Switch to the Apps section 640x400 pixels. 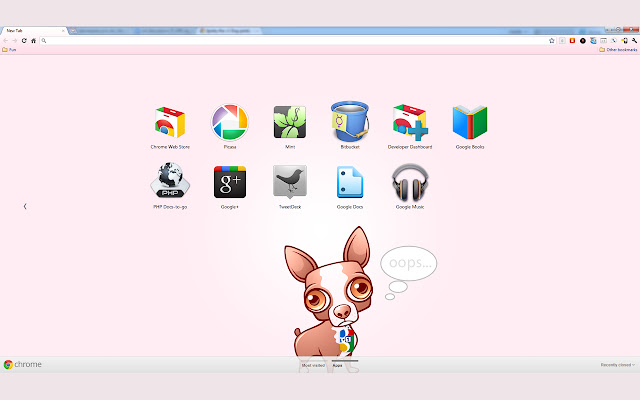pos(338,365)
